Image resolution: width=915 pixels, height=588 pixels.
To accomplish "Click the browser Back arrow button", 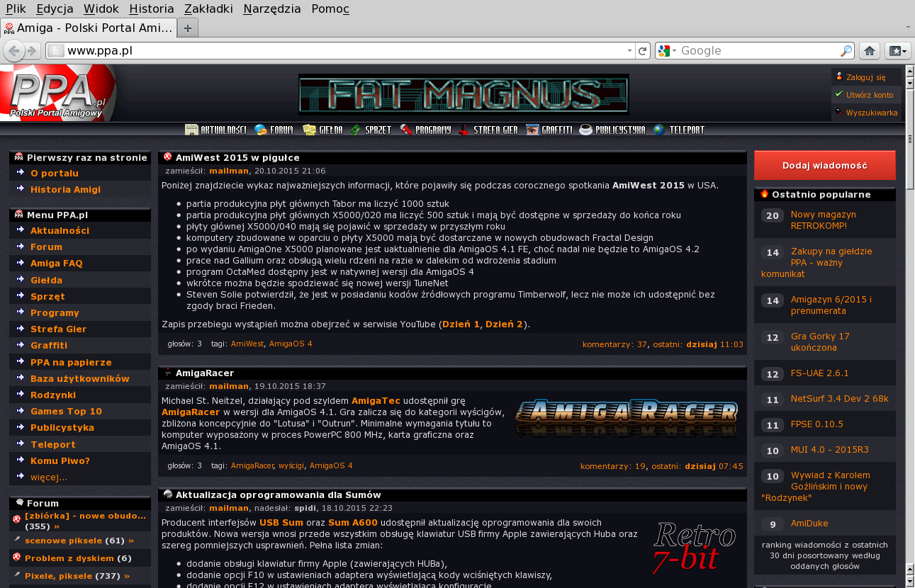I will [x=14, y=51].
